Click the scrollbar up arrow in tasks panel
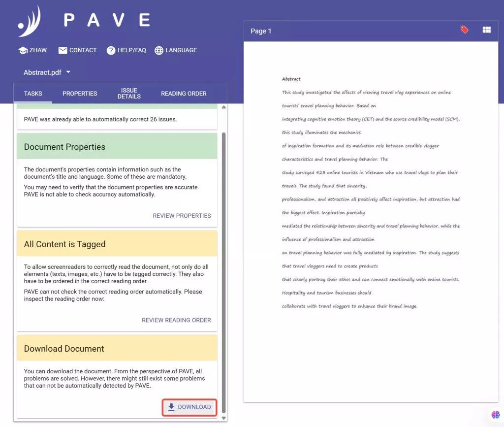This screenshot has width=504, height=427. [x=224, y=107]
